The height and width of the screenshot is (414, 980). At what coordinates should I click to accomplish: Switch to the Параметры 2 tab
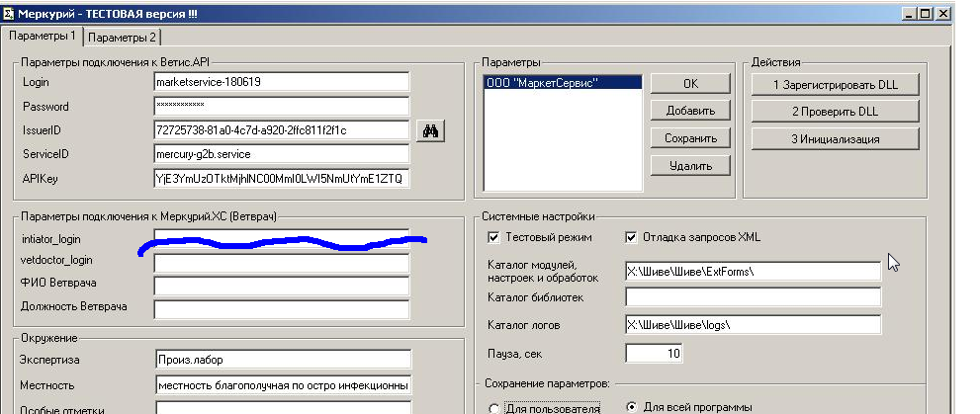[123, 37]
